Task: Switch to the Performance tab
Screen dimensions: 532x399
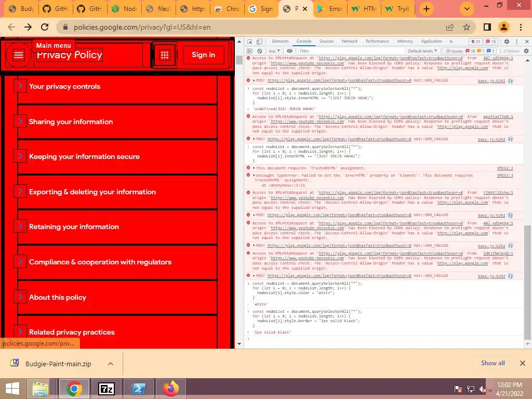Action: click(x=377, y=41)
